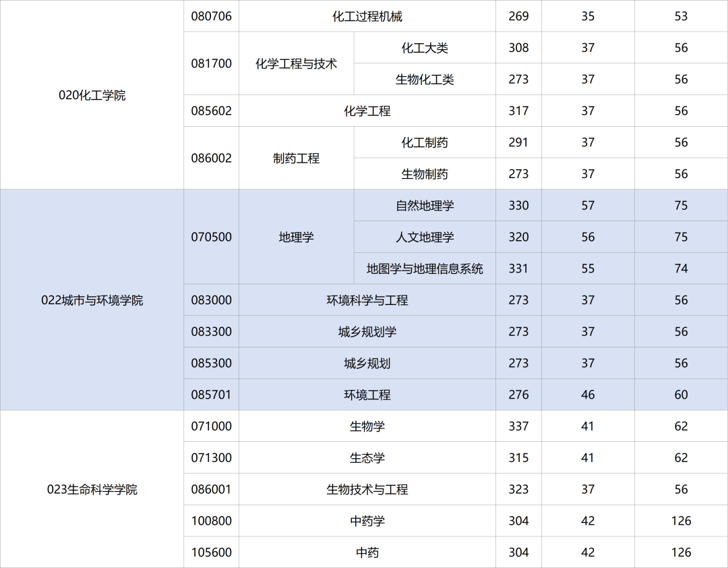728x568 pixels.
Task: Select the 生物技术与工程 score 323
Action: coord(518,489)
